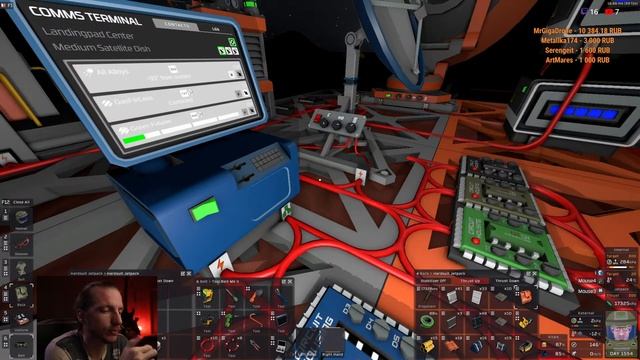Hit the red button on satellite dish control box
The height and width of the screenshot is (360, 640).
coord(318,119)
